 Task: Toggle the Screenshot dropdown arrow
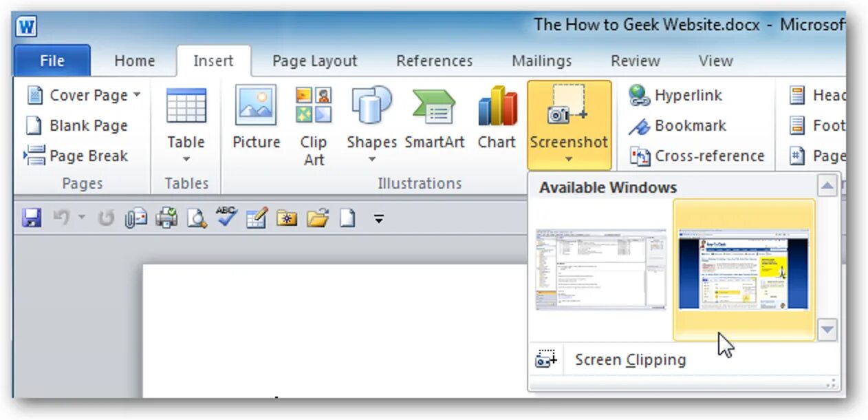click(569, 160)
